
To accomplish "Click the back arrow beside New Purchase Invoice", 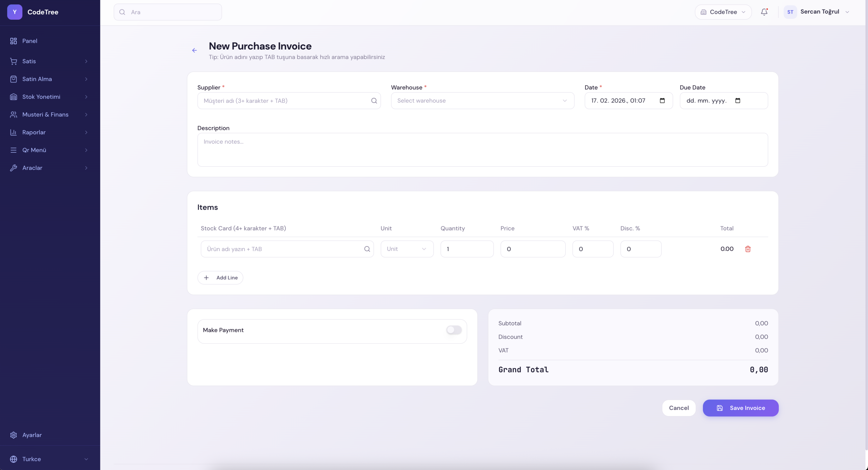I will click(194, 51).
